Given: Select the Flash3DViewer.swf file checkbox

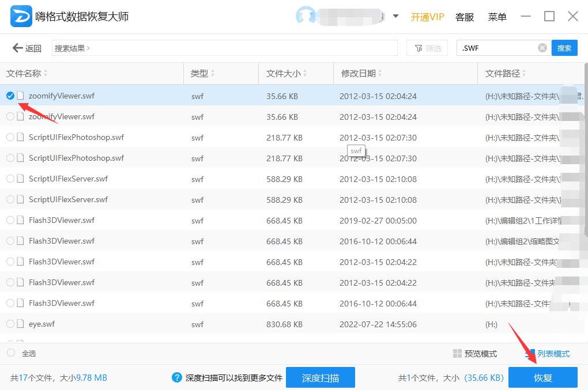Looking at the screenshot, I should tap(10, 220).
